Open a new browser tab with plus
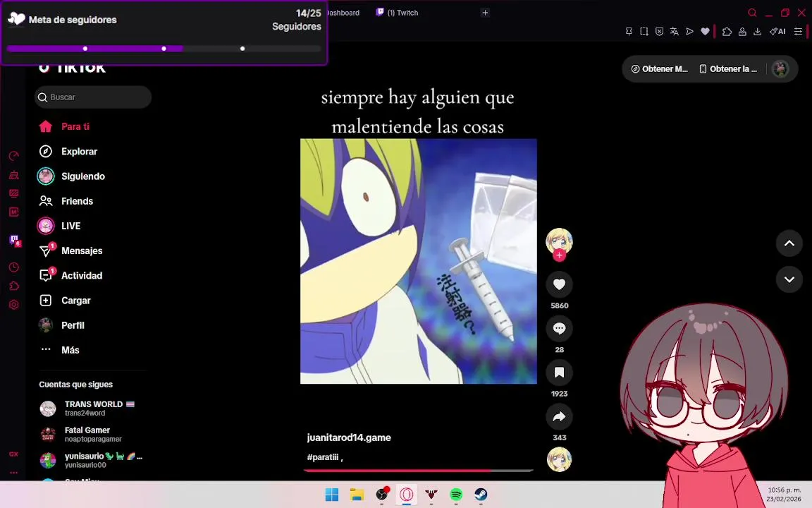Viewport: 812px width, 508px height. click(485, 13)
